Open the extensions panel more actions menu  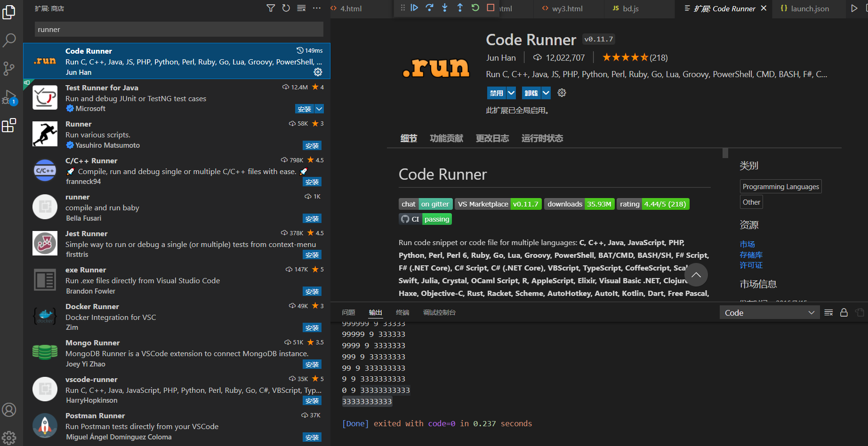click(x=317, y=8)
